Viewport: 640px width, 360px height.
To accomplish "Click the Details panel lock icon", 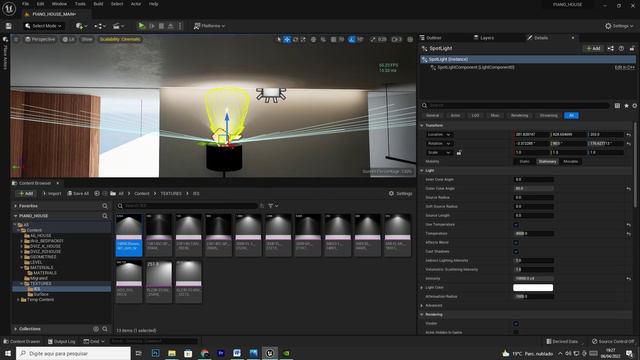I will 631,48.
